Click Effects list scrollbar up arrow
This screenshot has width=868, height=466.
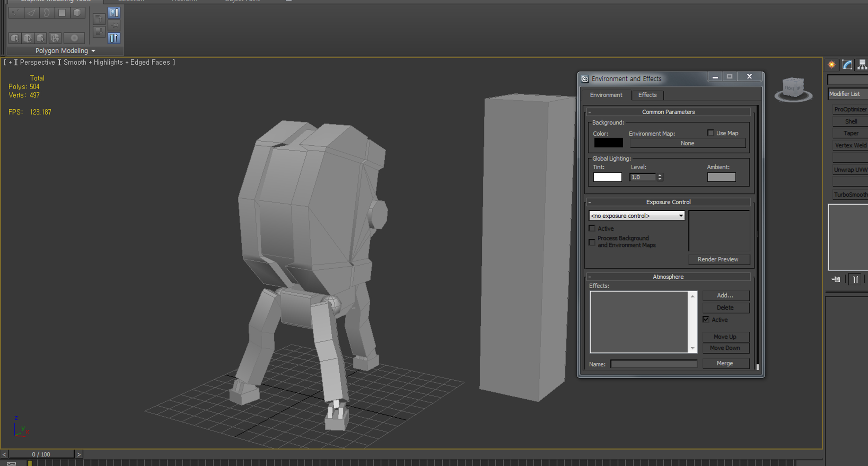coord(693,296)
